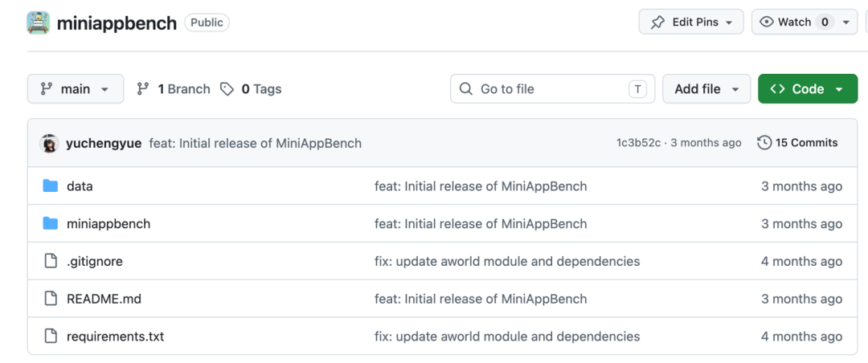The image size is (868, 363).
Task: Open yuchengyue's profile link
Action: click(104, 143)
